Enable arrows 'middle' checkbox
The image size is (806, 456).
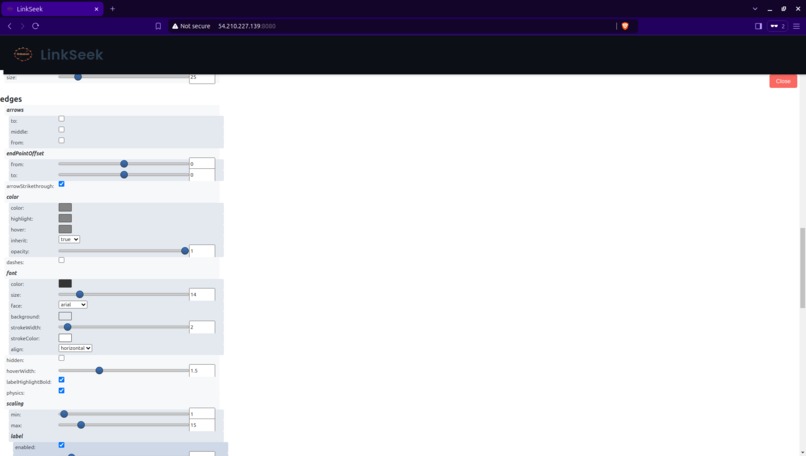click(x=61, y=130)
